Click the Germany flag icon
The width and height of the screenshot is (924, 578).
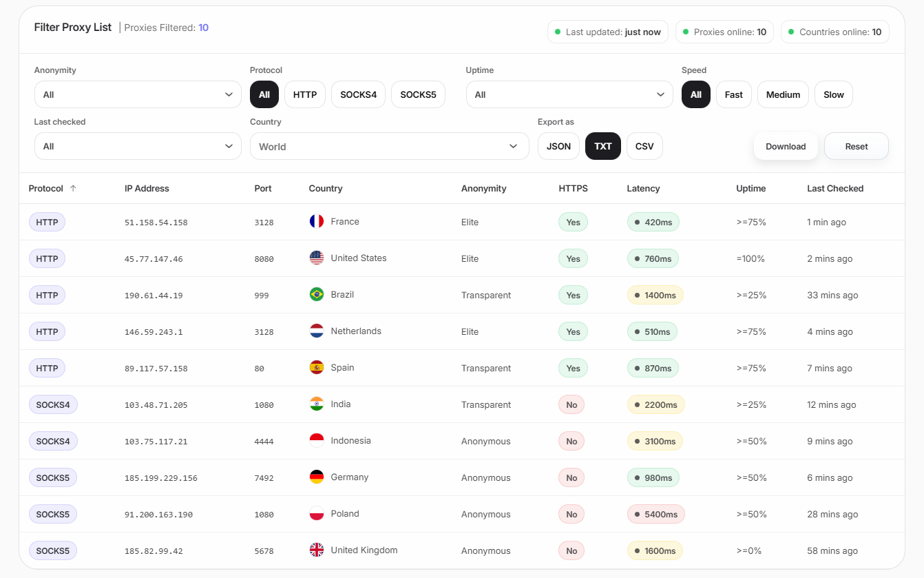[x=317, y=477]
